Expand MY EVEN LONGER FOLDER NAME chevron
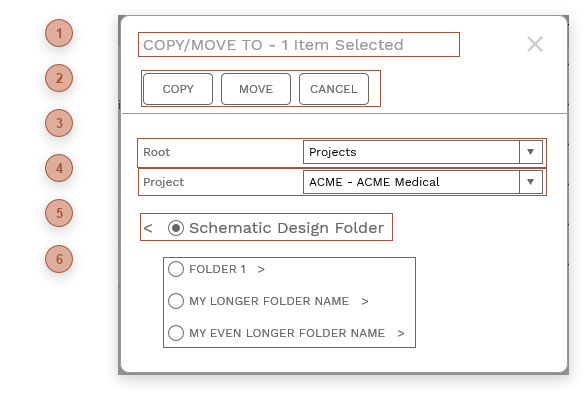The image size is (588, 398). pos(401,333)
